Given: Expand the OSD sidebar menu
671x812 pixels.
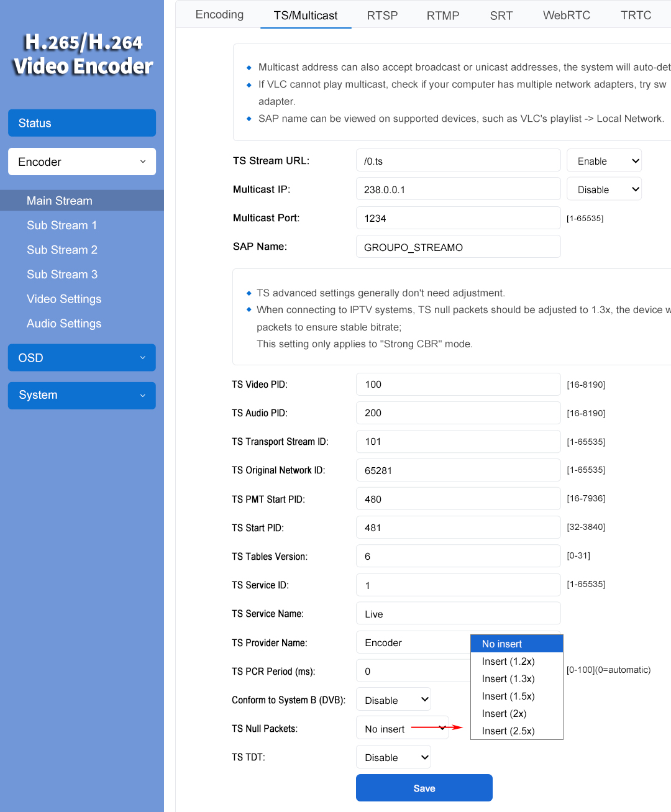Looking at the screenshot, I should click(82, 358).
